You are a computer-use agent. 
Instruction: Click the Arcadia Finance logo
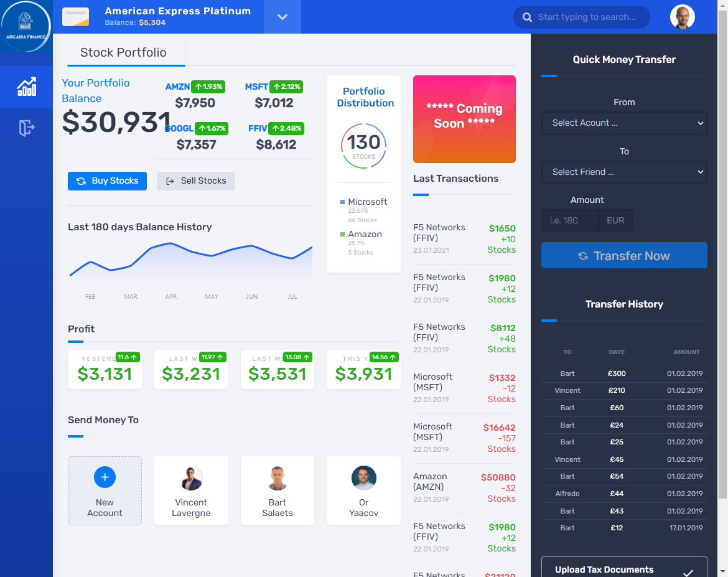click(x=26, y=27)
